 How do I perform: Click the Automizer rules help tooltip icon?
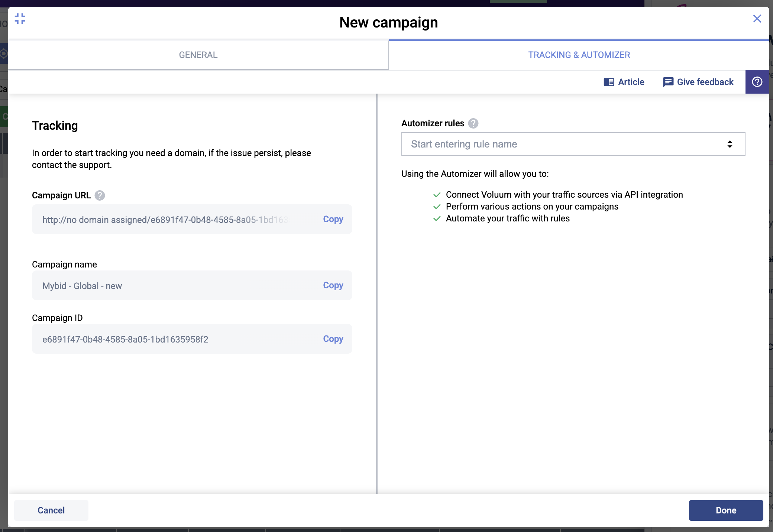point(473,123)
